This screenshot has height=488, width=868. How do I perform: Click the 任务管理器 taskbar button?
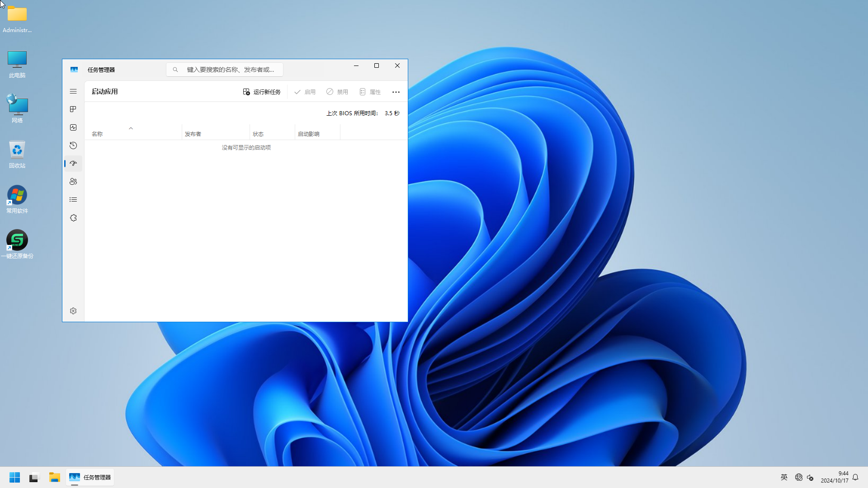[90, 477]
